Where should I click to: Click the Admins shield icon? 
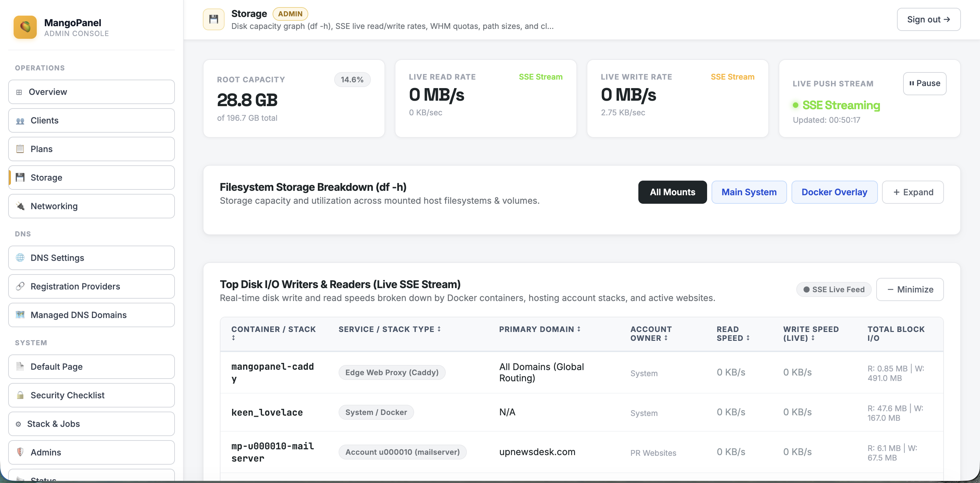click(x=20, y=452)
